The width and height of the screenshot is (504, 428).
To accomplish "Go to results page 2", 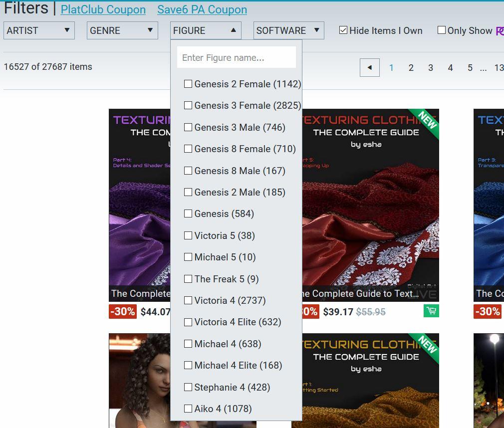I will (411, 68).
